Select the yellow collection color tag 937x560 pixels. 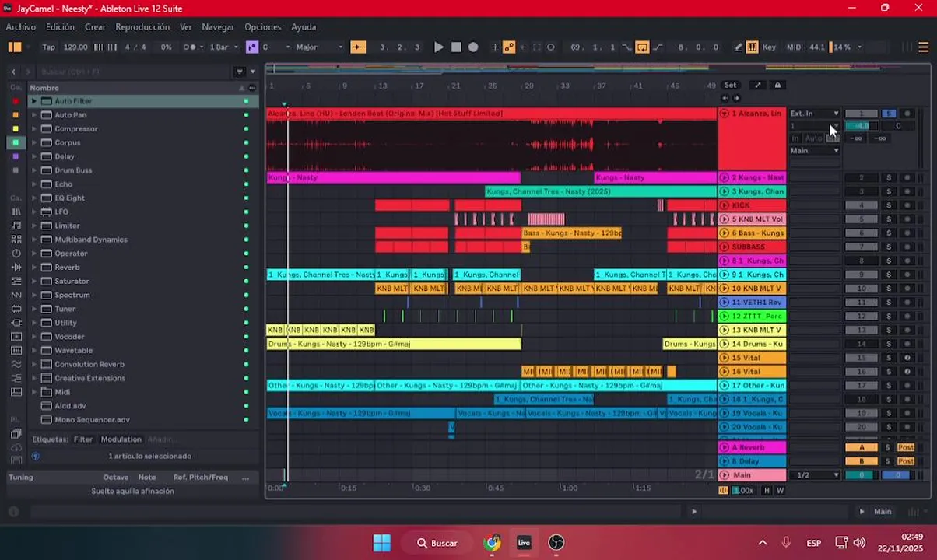pyautogui.click(x=16, y=129)
